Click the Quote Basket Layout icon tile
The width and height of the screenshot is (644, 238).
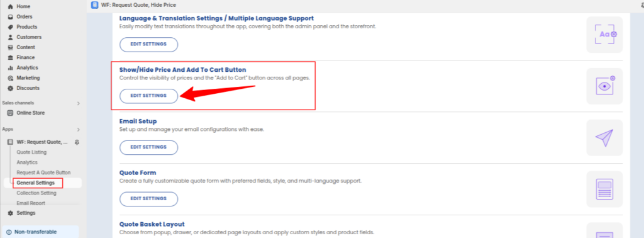click(x=604, y=230)
